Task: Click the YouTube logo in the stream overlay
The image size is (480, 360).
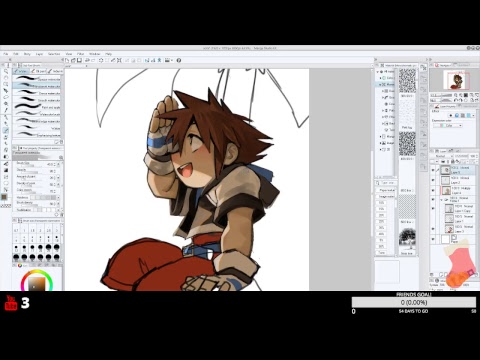Action: [10, 303]
